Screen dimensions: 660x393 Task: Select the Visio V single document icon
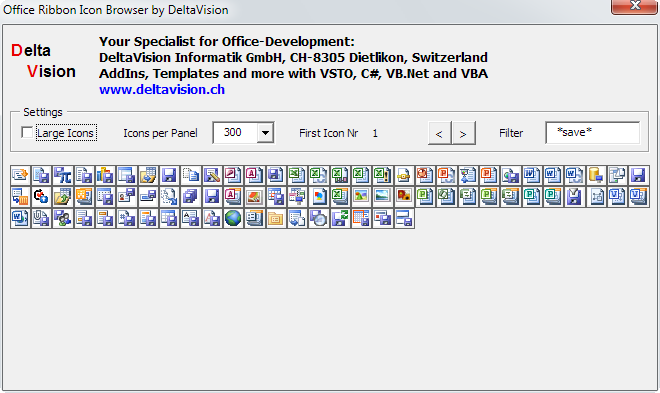pyautogui.click(x=618, y=196)
